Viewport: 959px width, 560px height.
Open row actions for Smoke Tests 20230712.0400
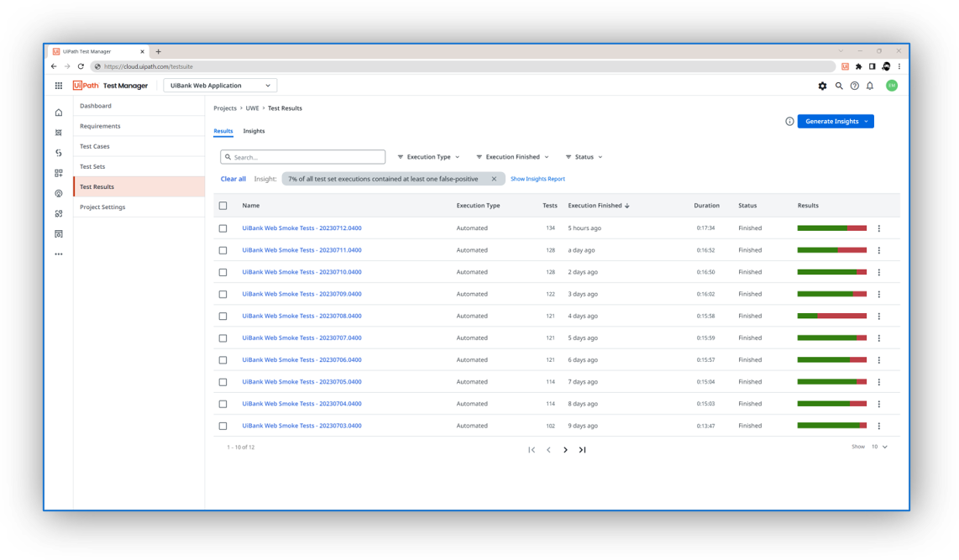point(879,228)
